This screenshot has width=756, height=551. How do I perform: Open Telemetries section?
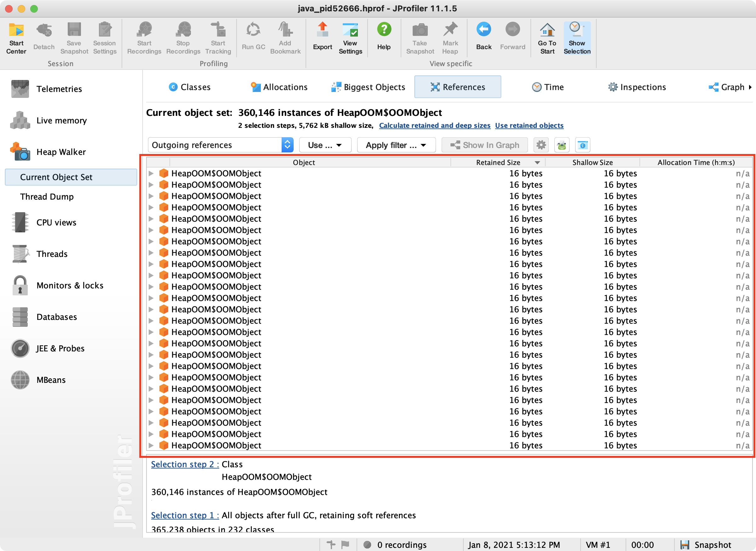point(47,89)
